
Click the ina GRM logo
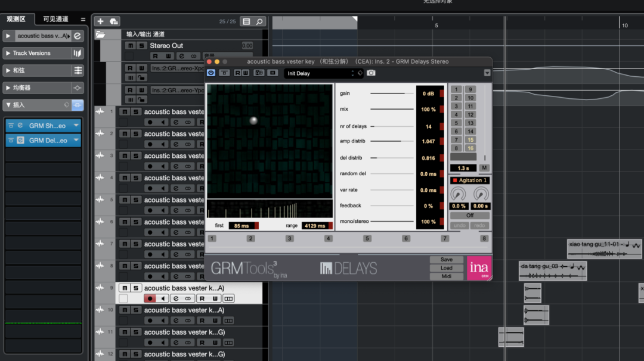click(x=479, y=268)
